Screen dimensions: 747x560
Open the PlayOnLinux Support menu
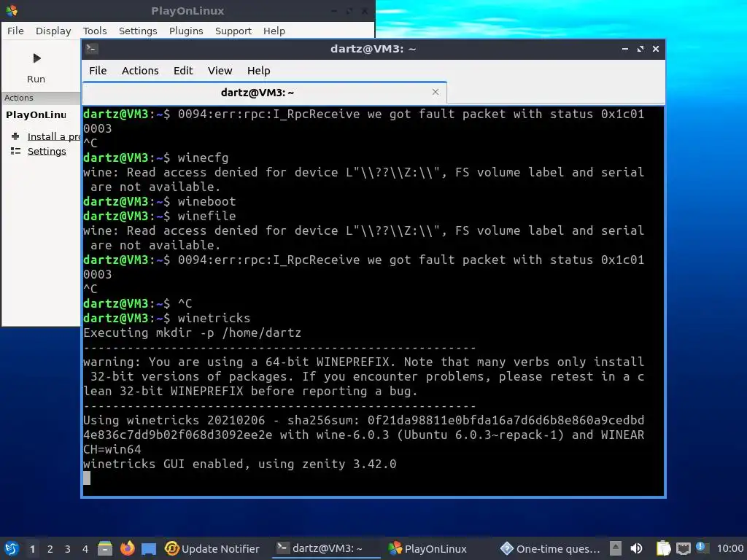tap(233, 31)
